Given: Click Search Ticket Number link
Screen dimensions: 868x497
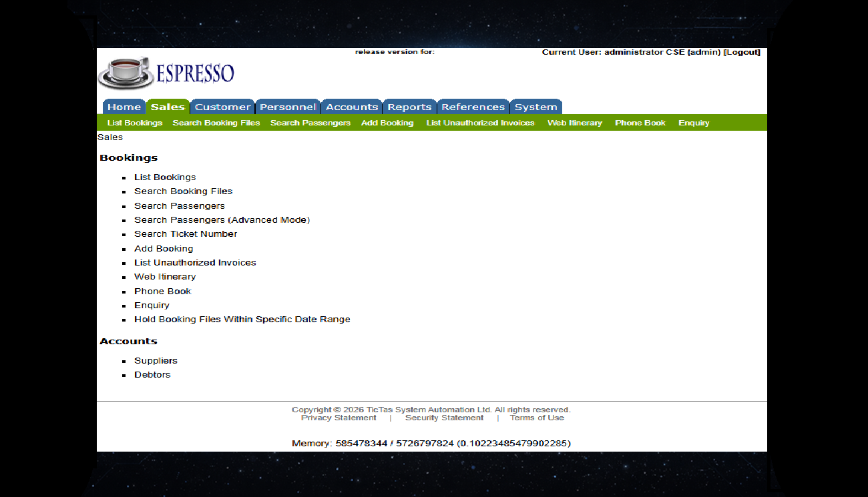Looking at the screenshot, I should click(186, 234).
